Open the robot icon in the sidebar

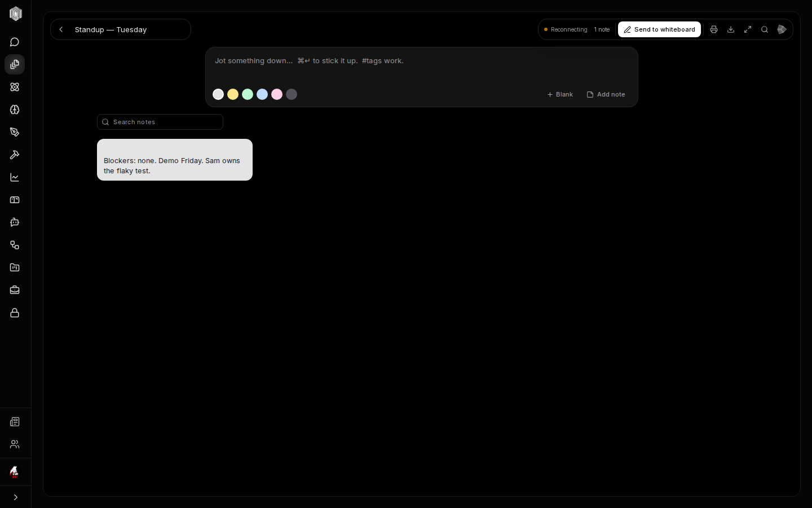point(15,222)
